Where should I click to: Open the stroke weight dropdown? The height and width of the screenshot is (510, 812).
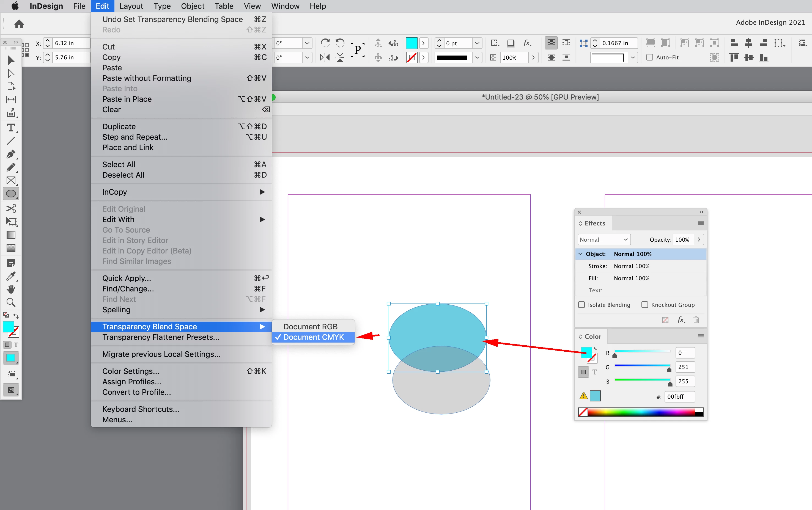(477, 43)
